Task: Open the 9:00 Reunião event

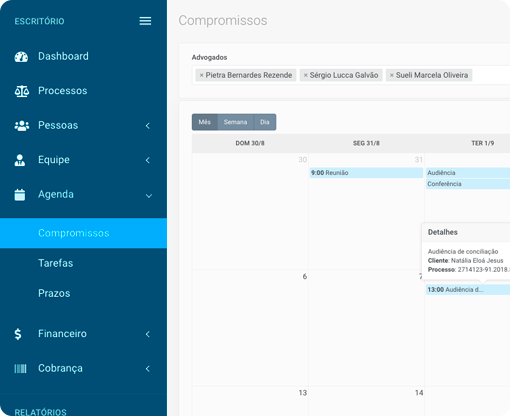Action: [x=366, y=173]
